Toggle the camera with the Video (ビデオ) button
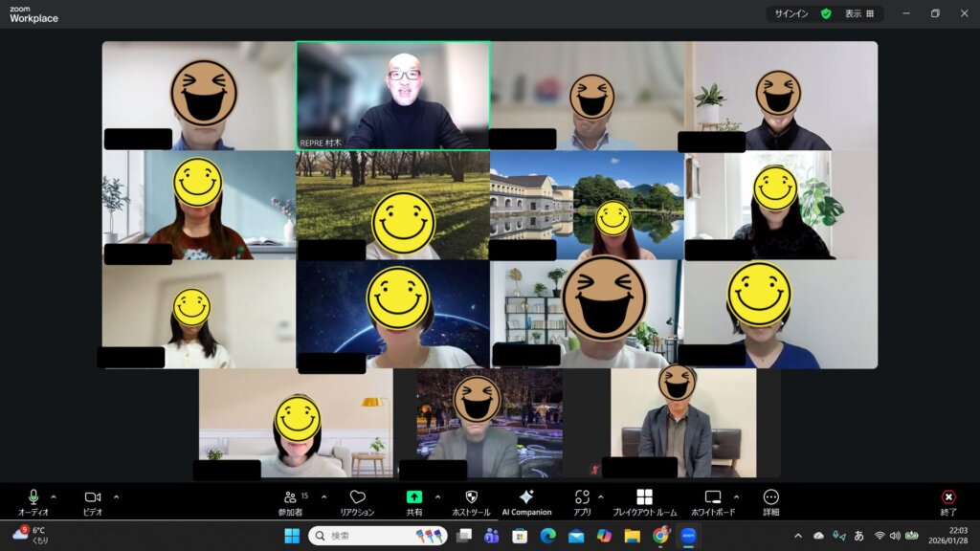The height and width of the screenshot is (551, 980). [x=93, y=497]
